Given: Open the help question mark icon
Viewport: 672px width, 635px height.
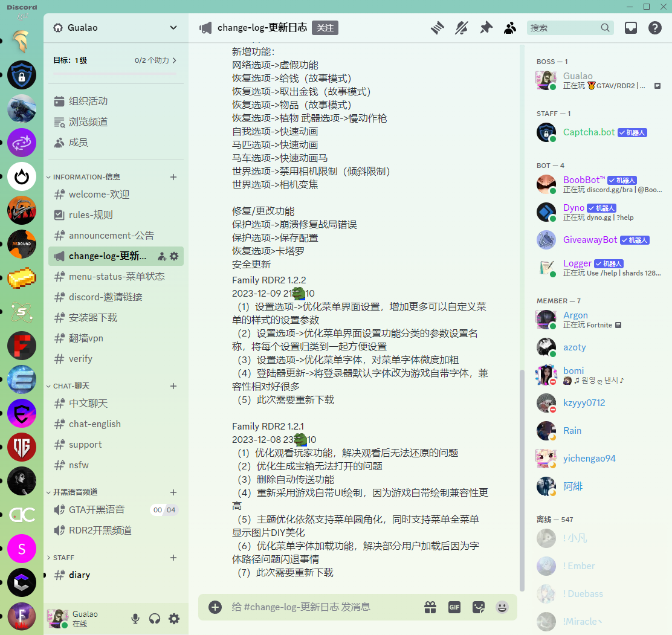Looking at the screenshot, I should pos(655,28).
